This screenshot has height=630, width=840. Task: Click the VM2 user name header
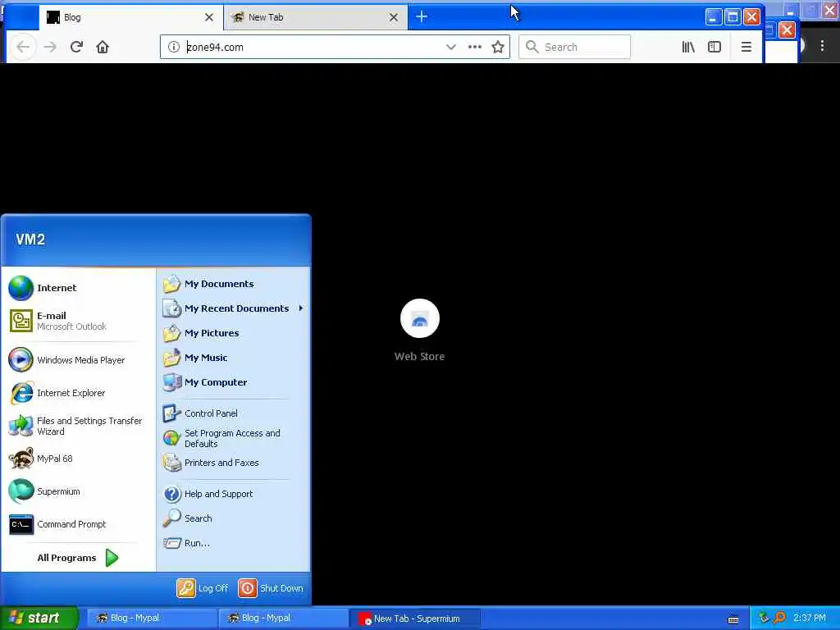(30, 240)
